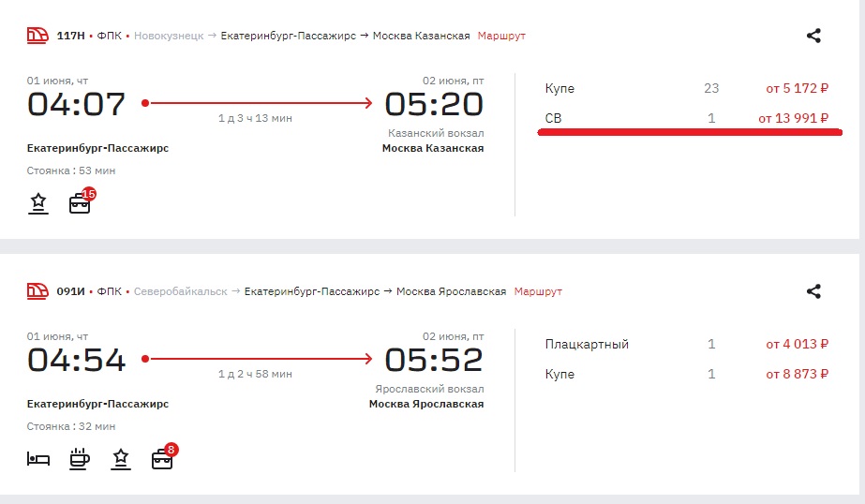Viewport: 865px width, 504px height.
Task: Click the red train logo for 091И
Action: click(37, 290)
